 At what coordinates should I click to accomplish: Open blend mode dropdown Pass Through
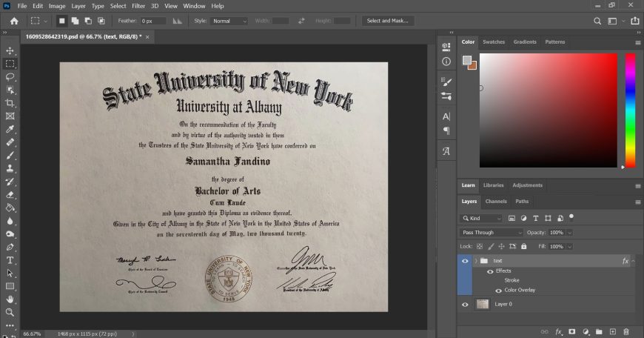[491, 232]
